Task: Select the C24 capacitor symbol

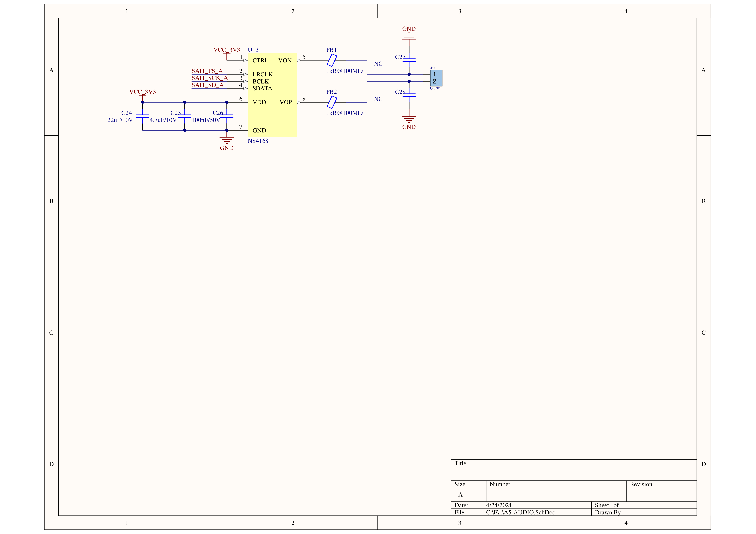Action: (x=143, y=116)
